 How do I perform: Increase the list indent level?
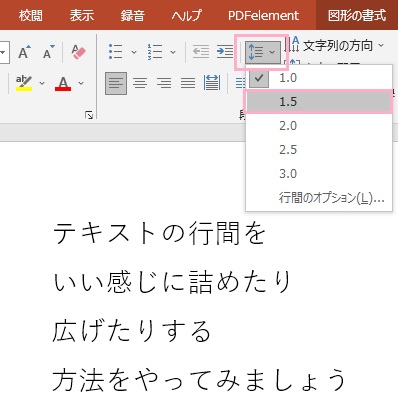(225, 52)
